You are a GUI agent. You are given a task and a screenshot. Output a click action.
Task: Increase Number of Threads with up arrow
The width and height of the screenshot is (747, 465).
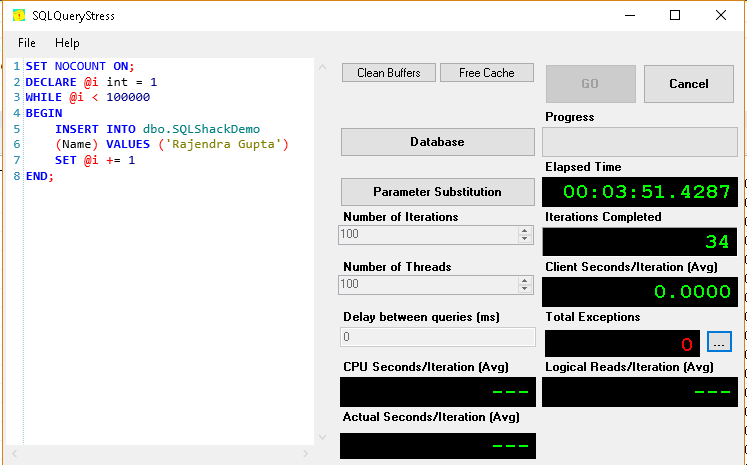tap(524, 280)
